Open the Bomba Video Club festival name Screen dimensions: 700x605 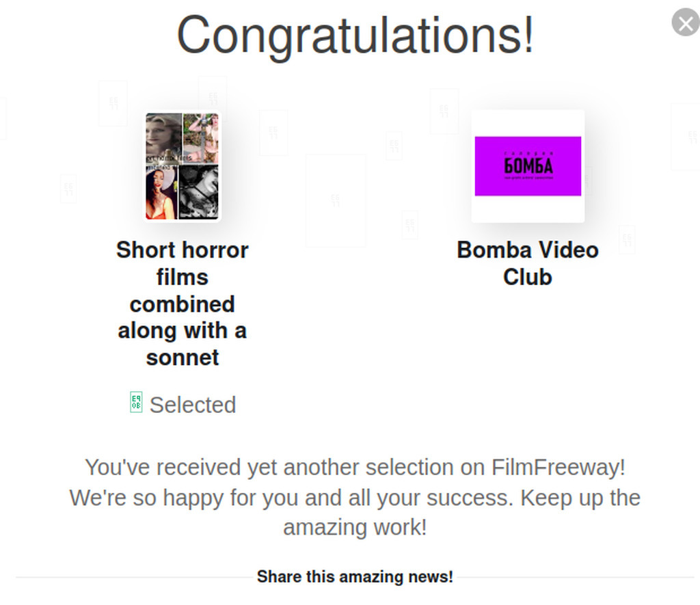[528, 263]
